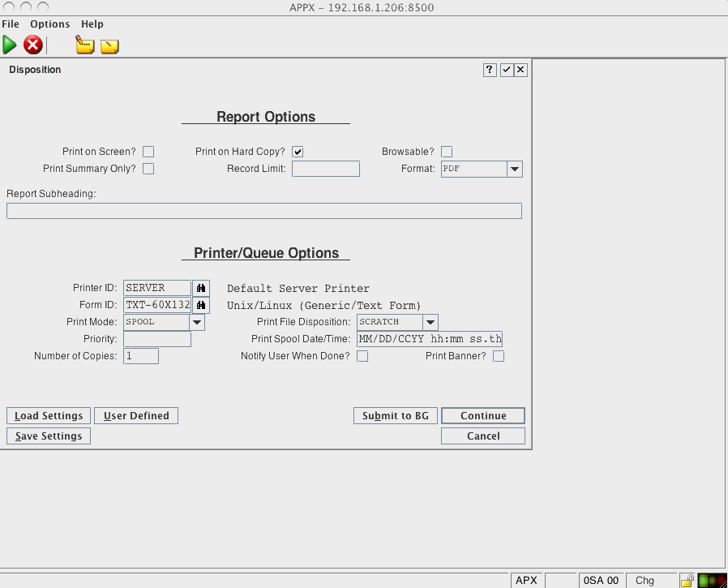Run the report with the green Go arrow
This screenshot has height=588, width=728.
click(11, 45)
